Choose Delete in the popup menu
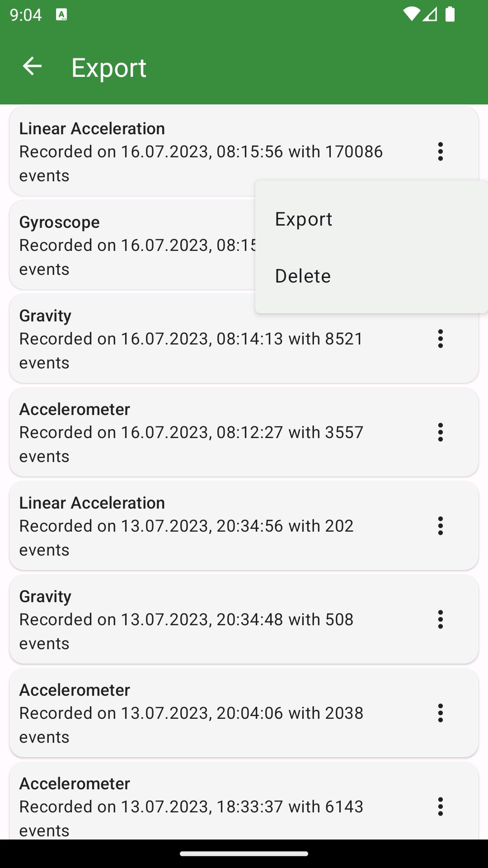This screenshot has width=488, height=868. click(371, 276)
